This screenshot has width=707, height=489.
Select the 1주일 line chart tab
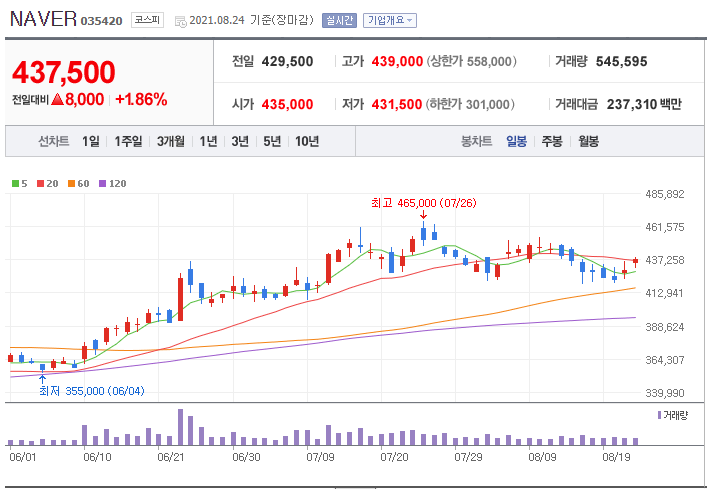point(128,142)
